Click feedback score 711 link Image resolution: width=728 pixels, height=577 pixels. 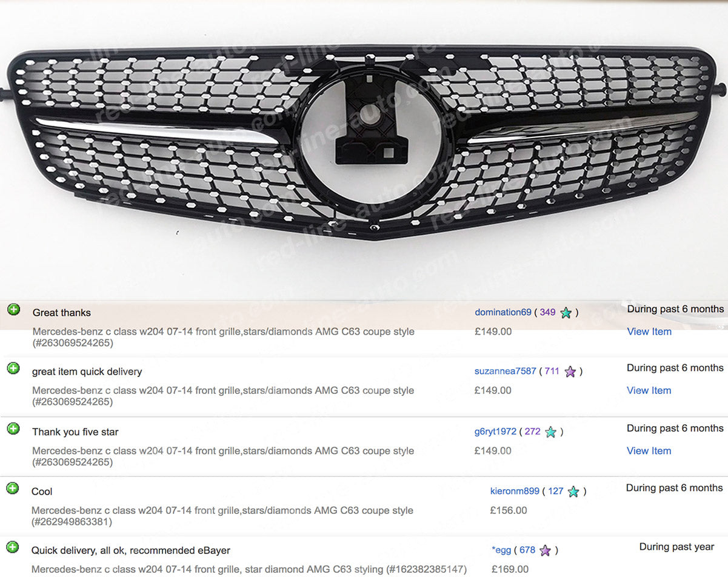552,371
